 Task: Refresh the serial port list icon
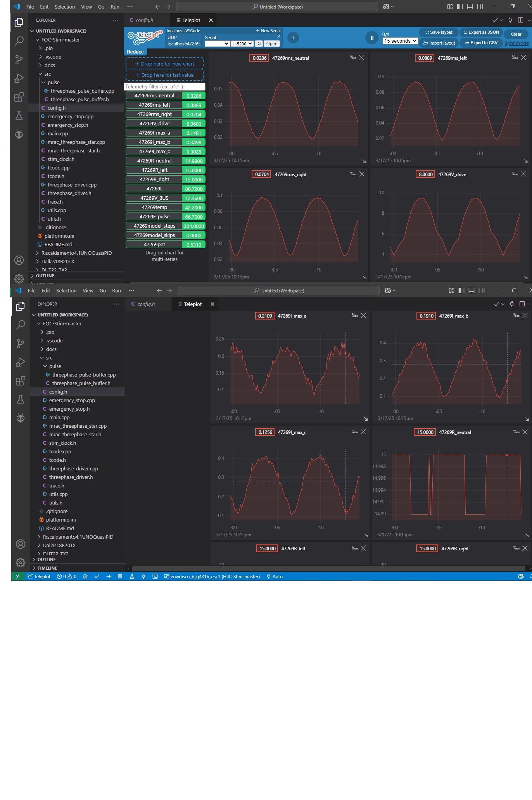259,44
